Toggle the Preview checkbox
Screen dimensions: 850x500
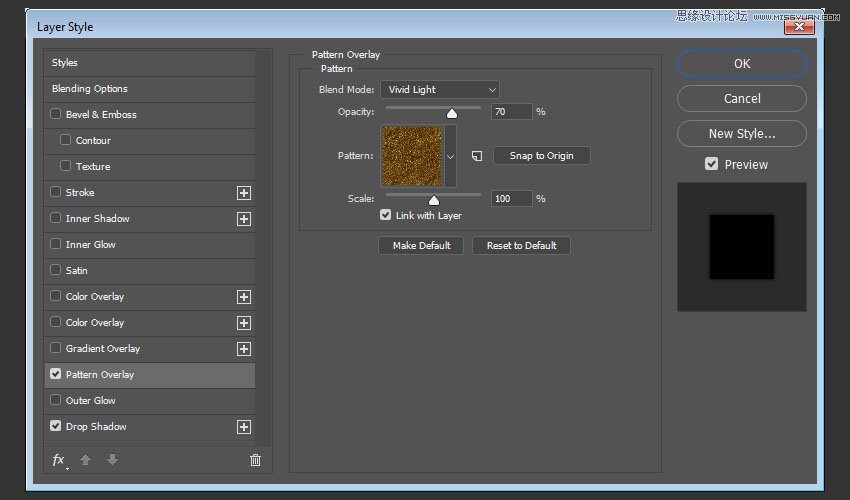click(x=711, y=164)
